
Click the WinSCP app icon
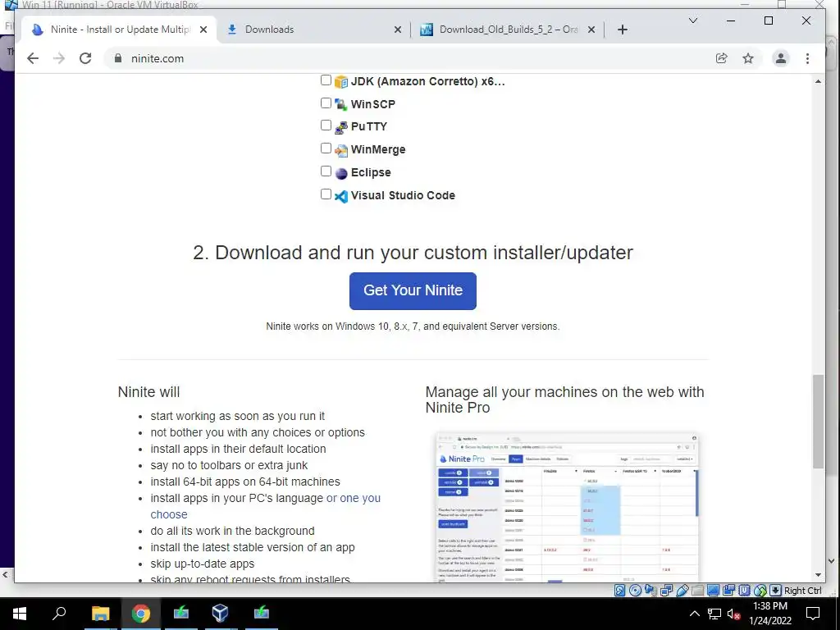click(x=341, y=104)
